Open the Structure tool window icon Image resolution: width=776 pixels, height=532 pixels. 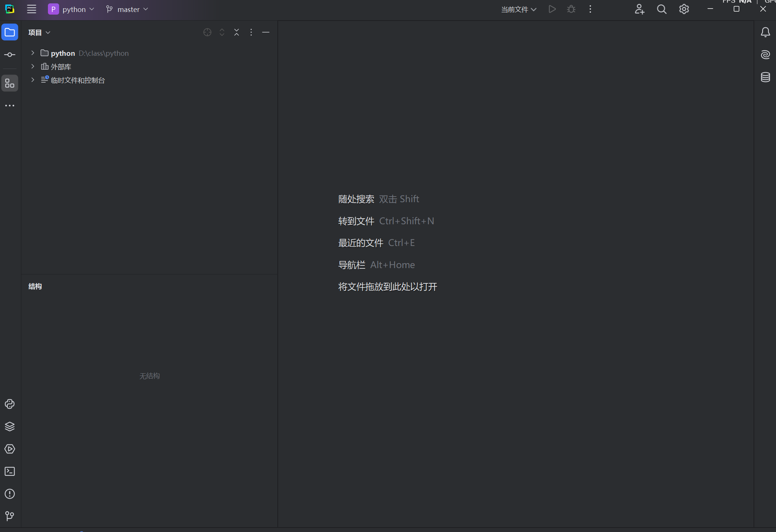pos(10,83)
